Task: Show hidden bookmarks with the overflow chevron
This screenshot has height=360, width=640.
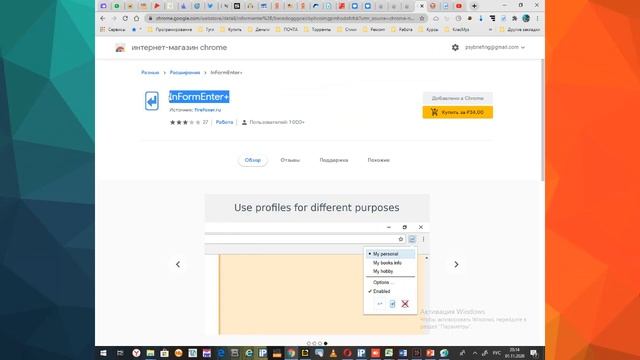Action: tap(490, 30)
